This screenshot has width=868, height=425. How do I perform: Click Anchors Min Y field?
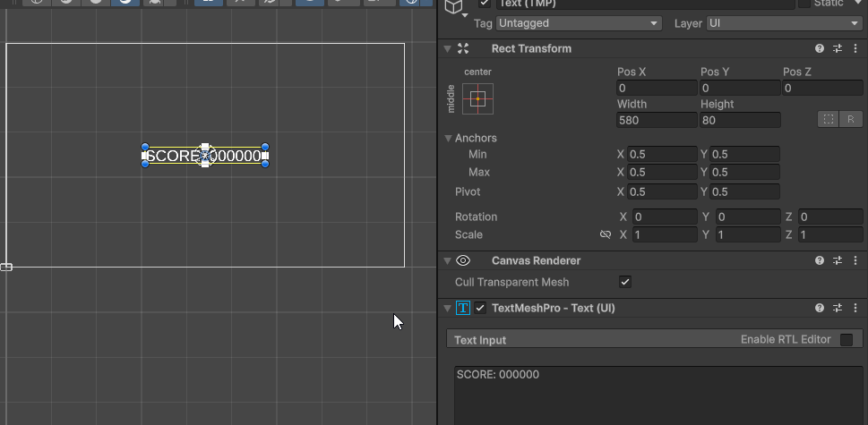click(744, 154)
